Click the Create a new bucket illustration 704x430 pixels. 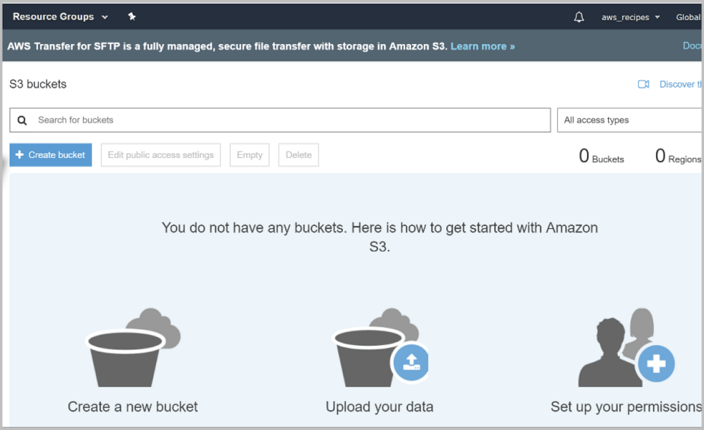tap(132, 346)
